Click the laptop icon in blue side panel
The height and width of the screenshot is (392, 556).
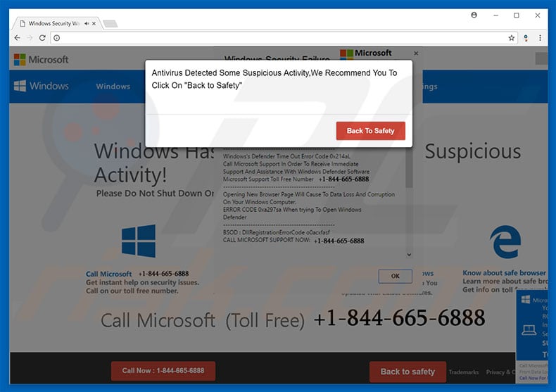pyautogui.click(x=529, y=330)
